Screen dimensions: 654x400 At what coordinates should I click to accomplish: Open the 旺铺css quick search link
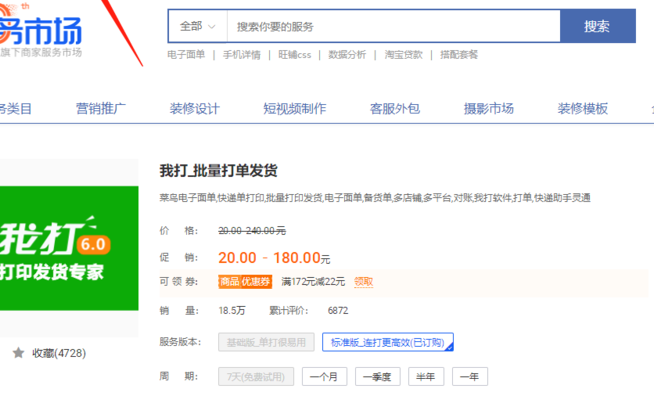click(294, 55)
